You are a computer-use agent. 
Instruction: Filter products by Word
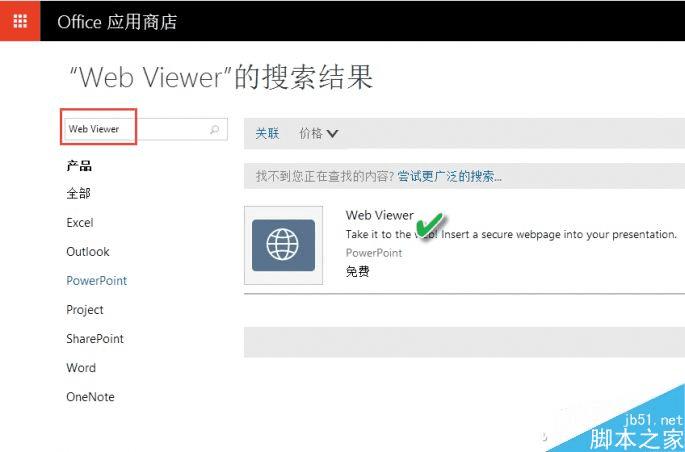(81, 368)
